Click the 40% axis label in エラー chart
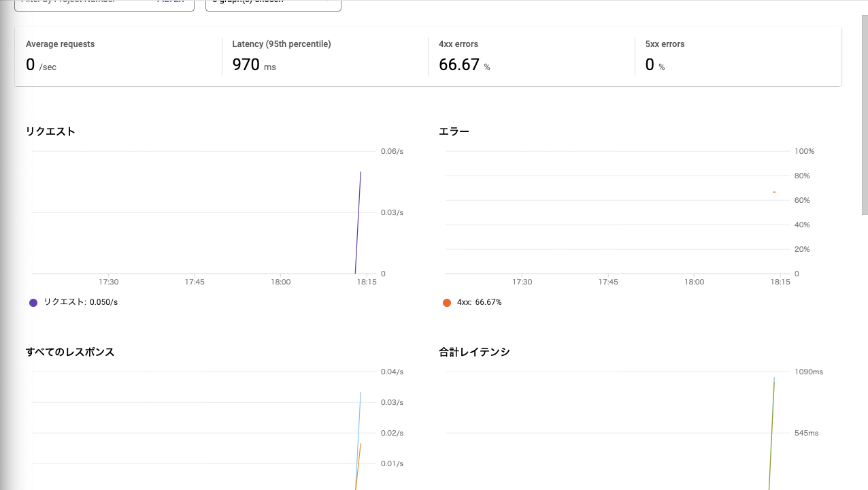 coord(802,225)
